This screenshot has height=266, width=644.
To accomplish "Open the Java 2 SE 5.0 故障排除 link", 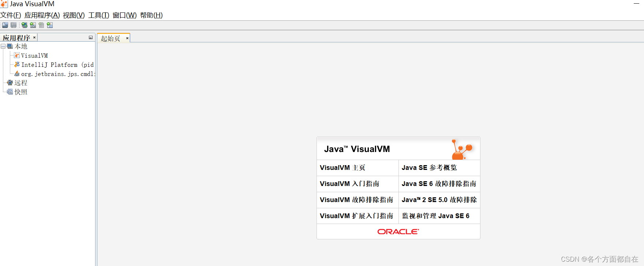I will point(439,200).
